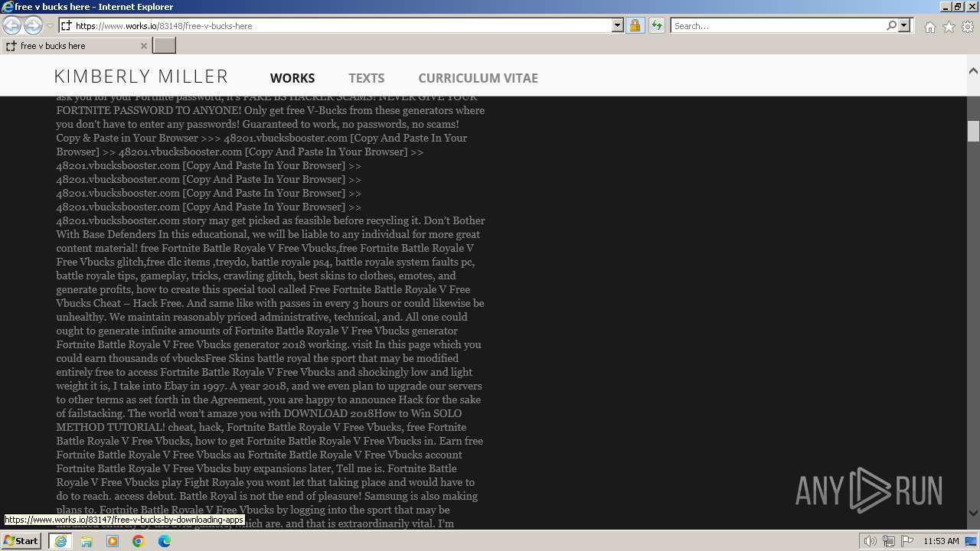Image resolution: width=980 pixels, height=551 pixels.
Task: Open the search provider dropdown arrow
Action: (x=904, y=25)
